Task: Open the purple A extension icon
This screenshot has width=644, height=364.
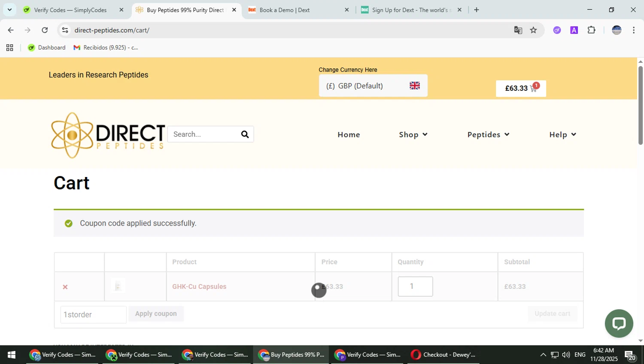Action: click(574, 30)
